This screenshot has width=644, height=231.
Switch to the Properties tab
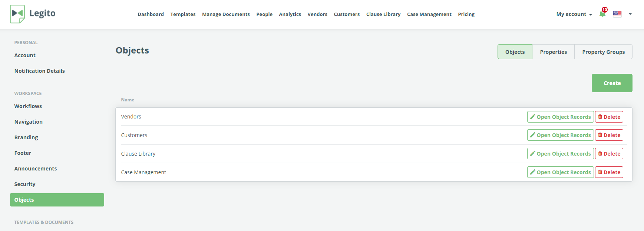[x=553, y=52]
